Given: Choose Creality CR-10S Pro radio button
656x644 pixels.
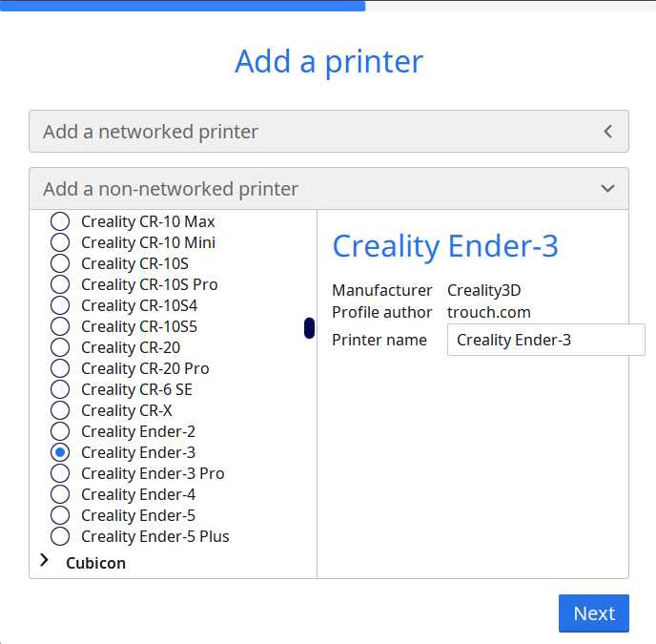Looking at the screenshot, I should [x=60, y=284].
